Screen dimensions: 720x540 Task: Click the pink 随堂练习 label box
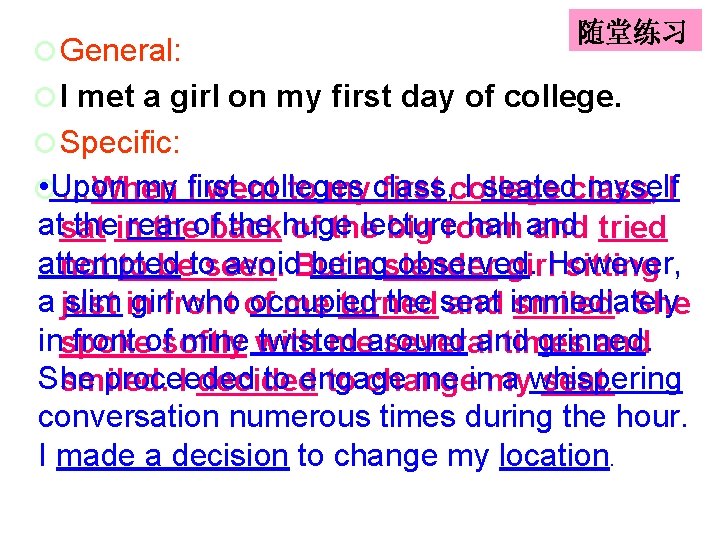tap(635, 30)
